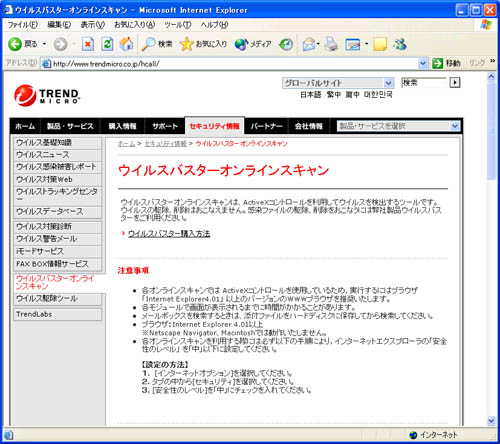
Task: Open ウイルス警告メール in the sidebar
Action: [57, 239]
